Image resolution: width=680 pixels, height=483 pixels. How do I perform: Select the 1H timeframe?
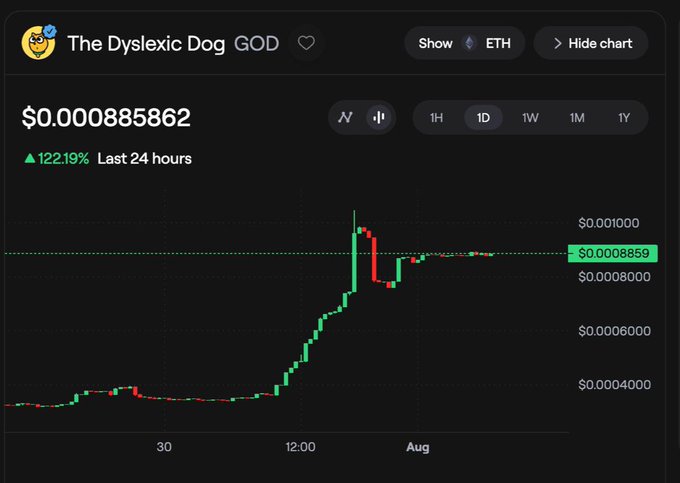click(436, 118)
